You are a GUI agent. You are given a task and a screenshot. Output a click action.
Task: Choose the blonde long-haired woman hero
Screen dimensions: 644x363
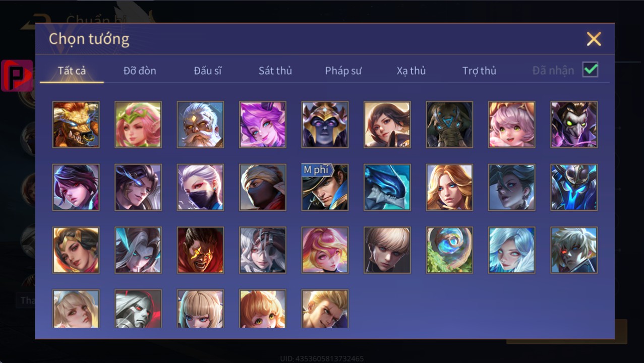pos(449,187)
